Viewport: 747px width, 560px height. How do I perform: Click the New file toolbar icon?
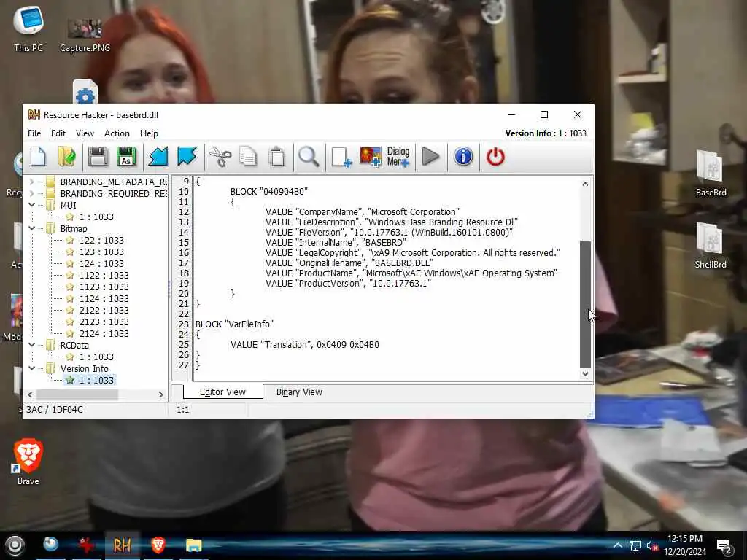38,156
